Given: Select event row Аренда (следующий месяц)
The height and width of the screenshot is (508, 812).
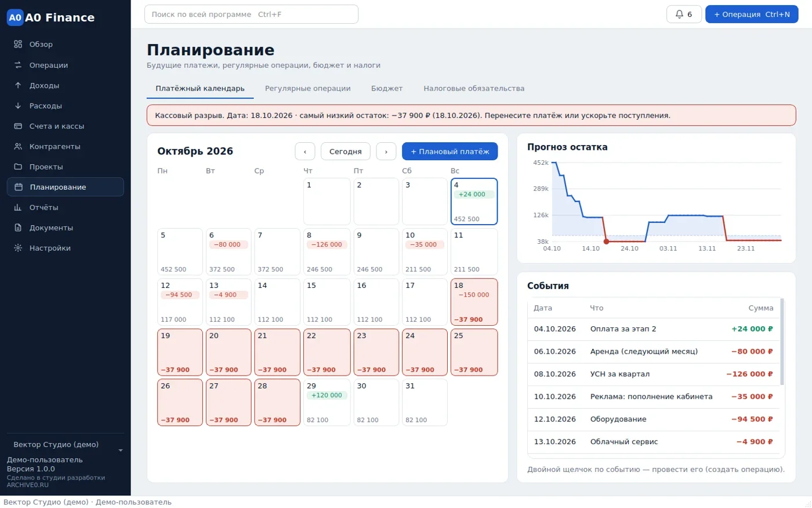Looking at the screenshot, I should pyautogui.click(x=654, y=351).
